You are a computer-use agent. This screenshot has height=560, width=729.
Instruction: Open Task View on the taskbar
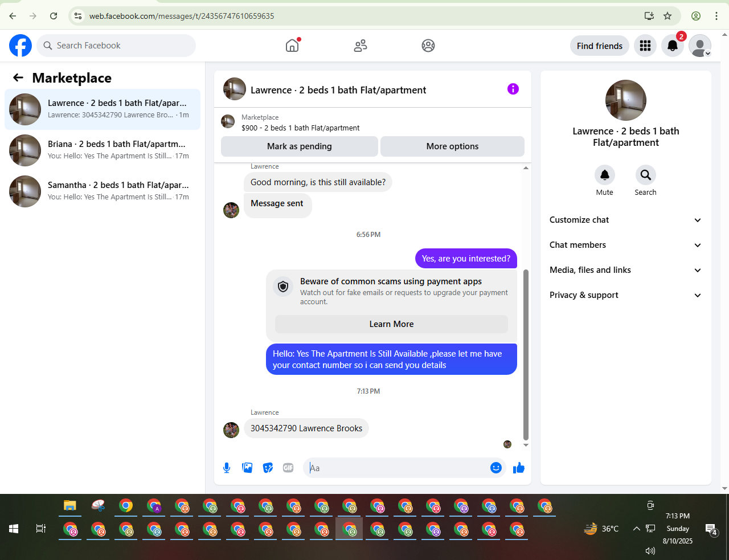click(x=41, y=529)
